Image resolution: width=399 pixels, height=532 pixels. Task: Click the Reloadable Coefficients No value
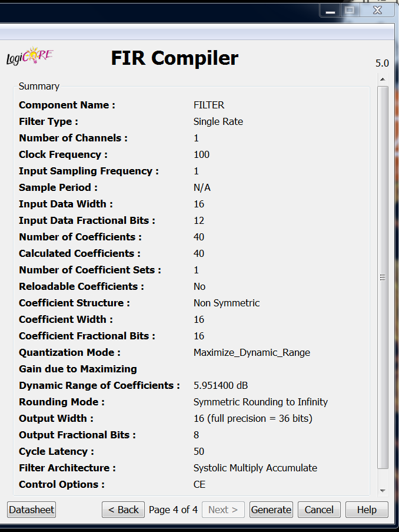(x=199, y=287)
